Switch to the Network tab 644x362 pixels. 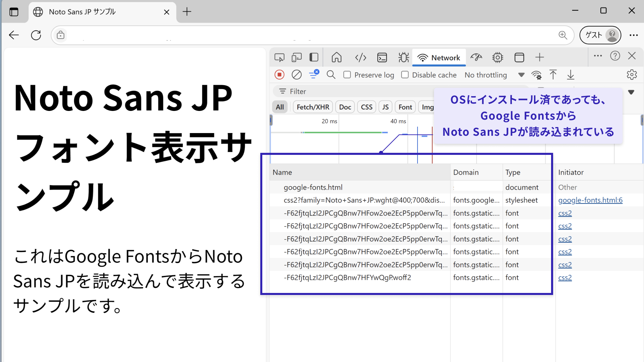(x=439, y=58)
